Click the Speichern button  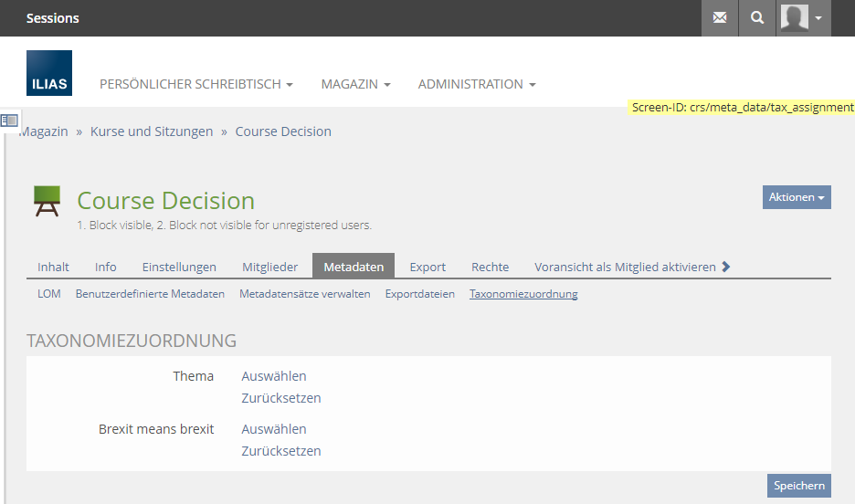click(798, 486)
